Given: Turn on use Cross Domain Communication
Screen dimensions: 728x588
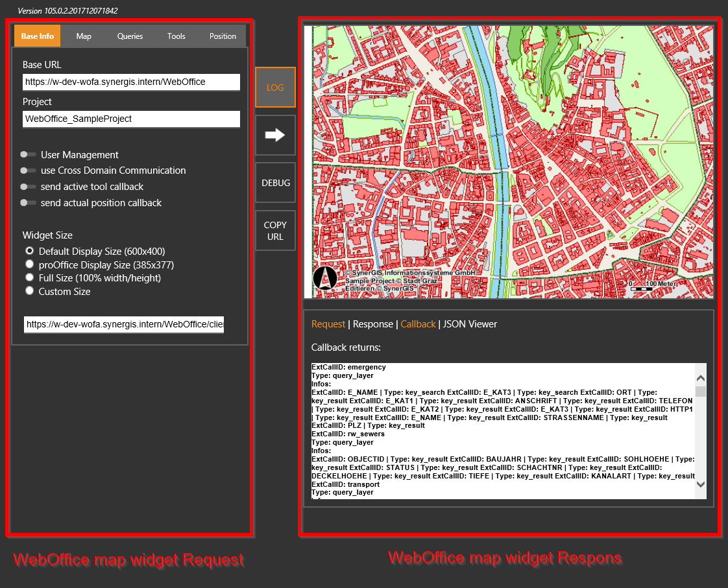Looking at the screenshot, I should [x=29, y=171].
